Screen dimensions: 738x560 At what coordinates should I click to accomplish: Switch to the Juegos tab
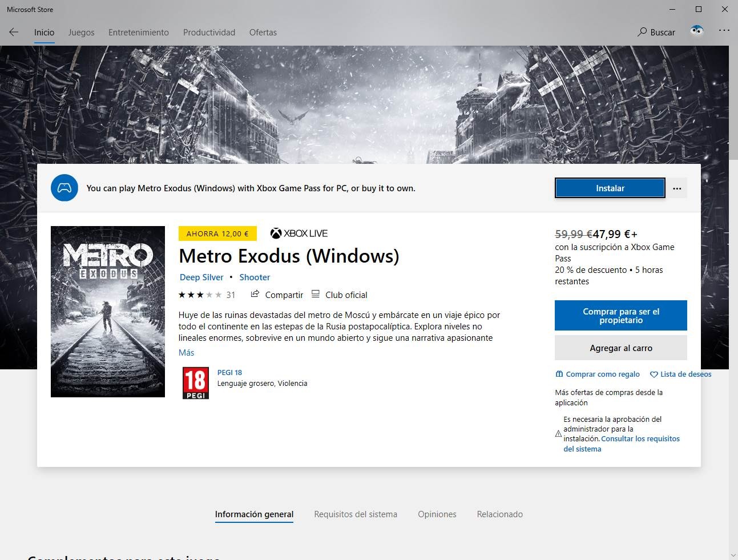(82, 33)
